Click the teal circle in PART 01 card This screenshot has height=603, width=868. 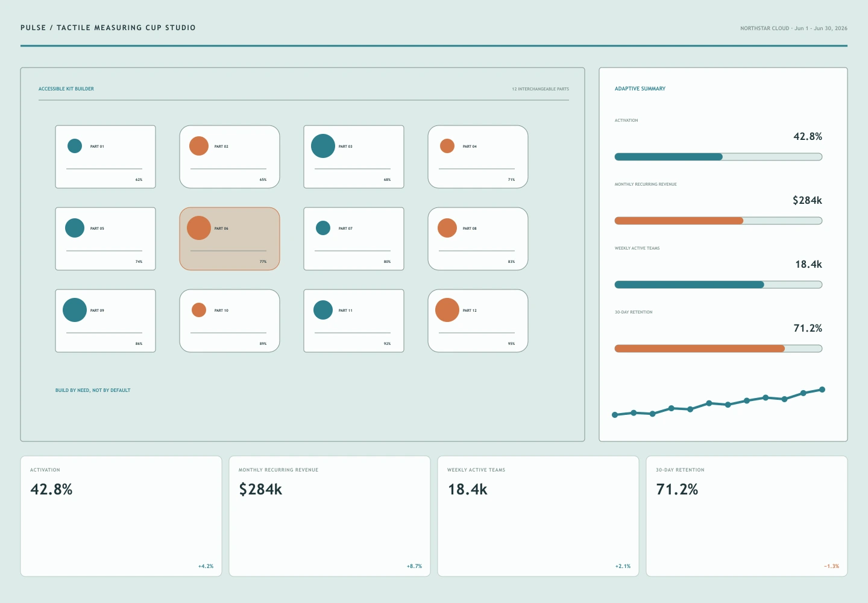(75, 146)
